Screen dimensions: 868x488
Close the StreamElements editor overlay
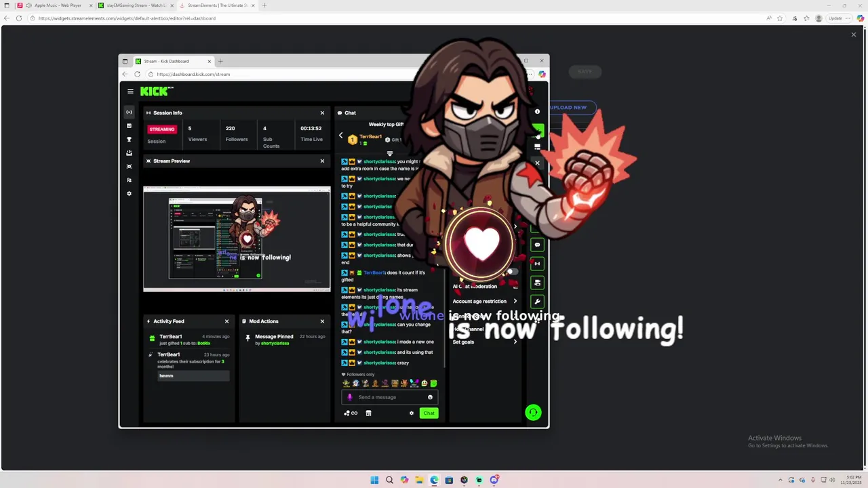(853, 35)
